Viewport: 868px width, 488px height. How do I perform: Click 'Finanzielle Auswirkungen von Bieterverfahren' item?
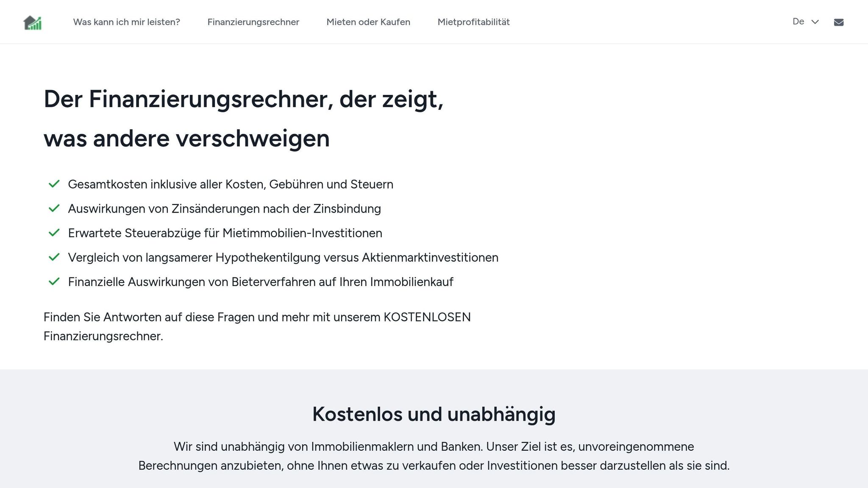(x=261, y=282)
